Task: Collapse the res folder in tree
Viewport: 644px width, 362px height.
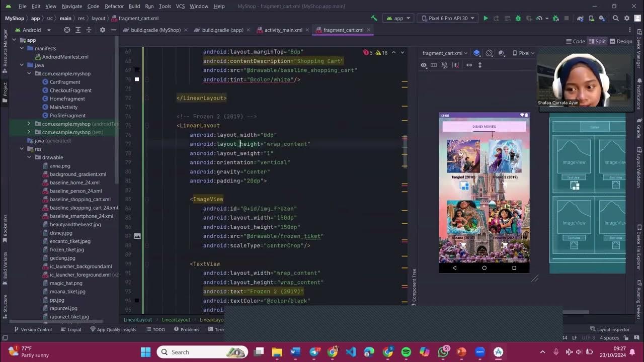Action: click(22, 149)
